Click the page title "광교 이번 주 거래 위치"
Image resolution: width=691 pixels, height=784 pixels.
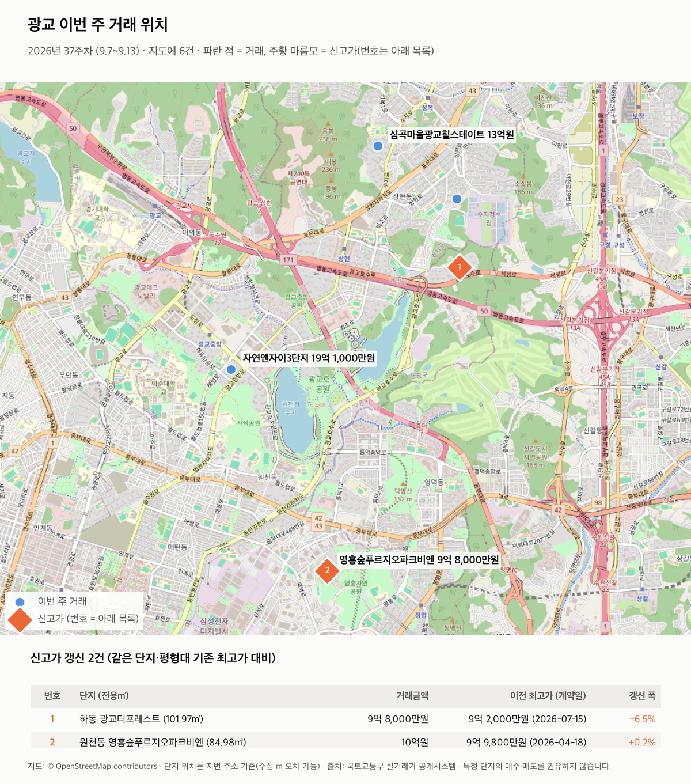pos(98,25)
